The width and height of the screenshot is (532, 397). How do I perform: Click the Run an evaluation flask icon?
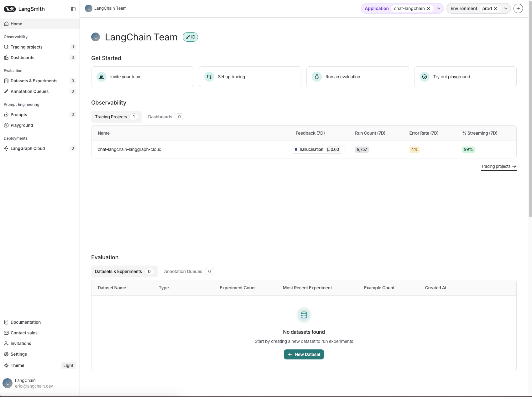317,77
